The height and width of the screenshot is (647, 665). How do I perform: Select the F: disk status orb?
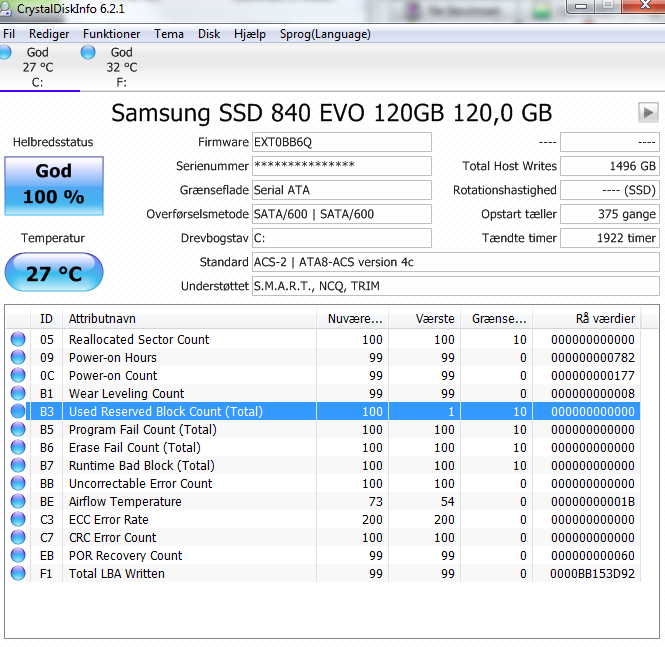click(88, 53)
